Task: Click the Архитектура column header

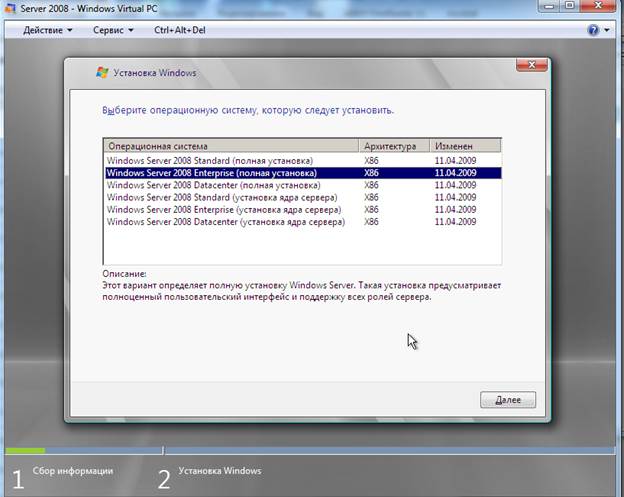Action: [x=394, y=146]
